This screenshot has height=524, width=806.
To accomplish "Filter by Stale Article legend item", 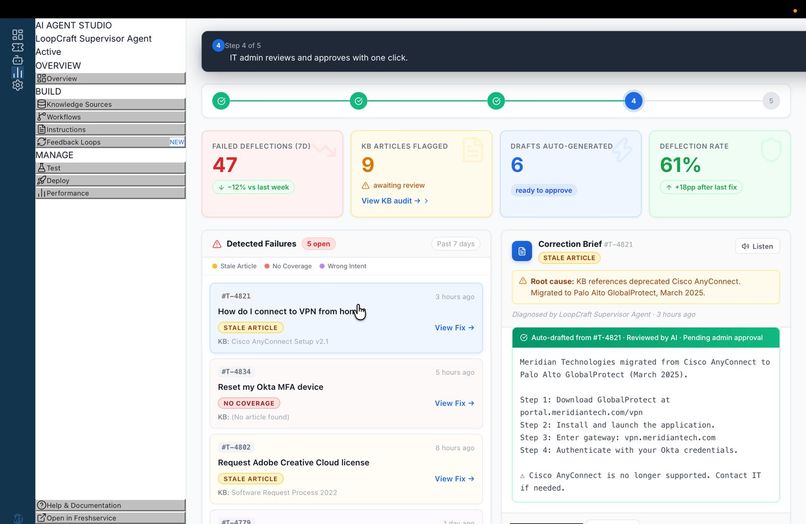I will [234, 266].
